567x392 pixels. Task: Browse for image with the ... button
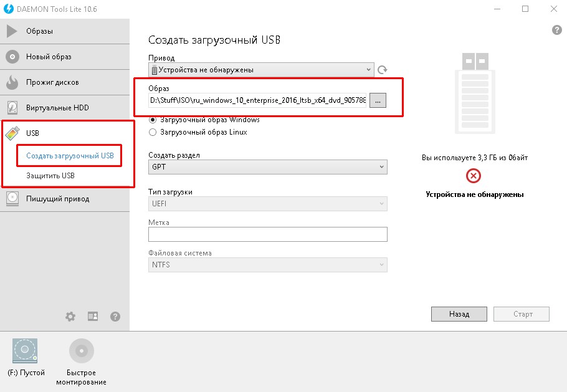point(378,100)
